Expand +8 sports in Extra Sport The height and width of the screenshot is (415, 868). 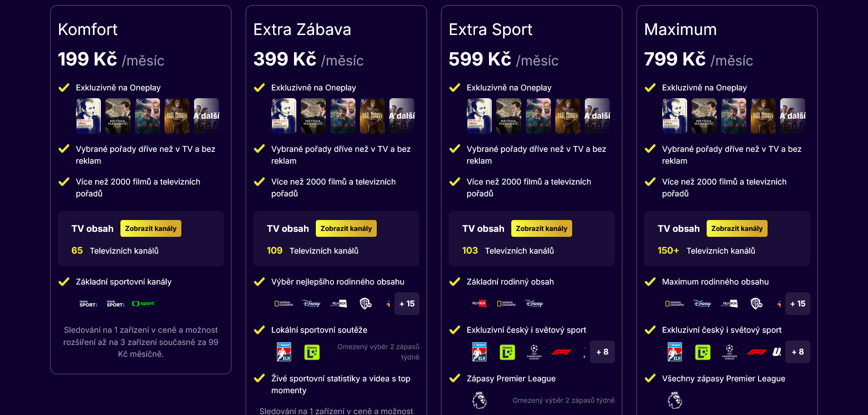click(602, 352)
